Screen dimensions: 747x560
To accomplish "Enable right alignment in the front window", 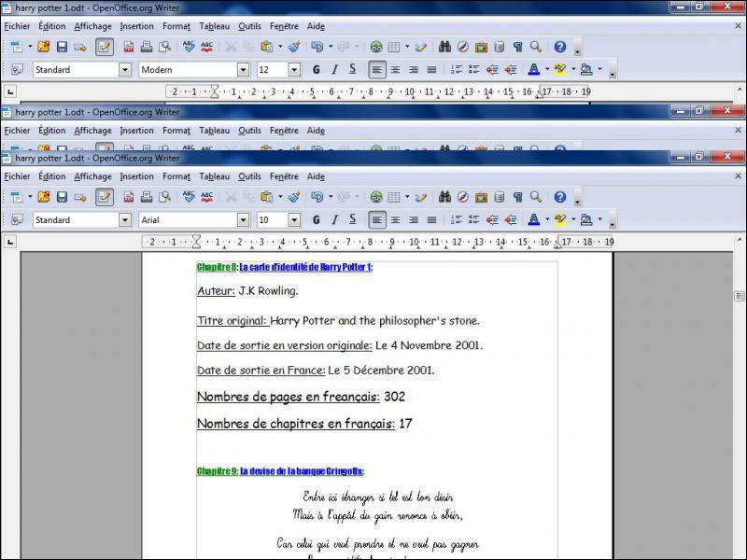I will [x=414, y=220].
